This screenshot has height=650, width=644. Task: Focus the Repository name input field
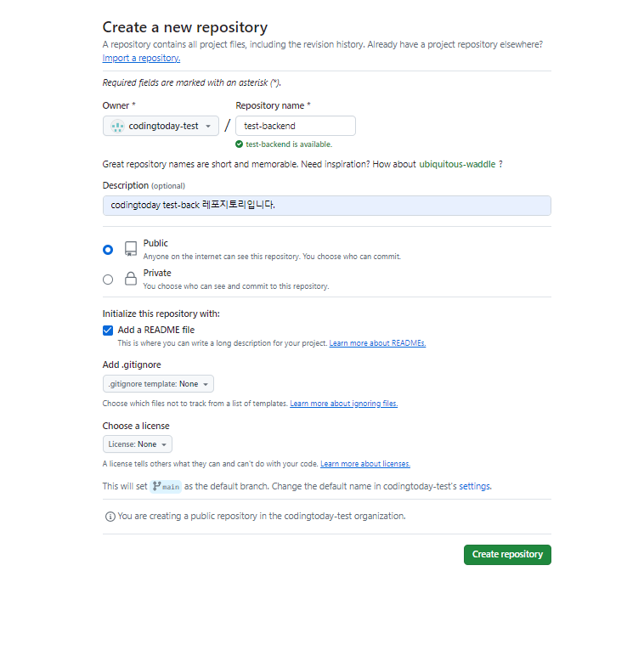tap(296, 126)
